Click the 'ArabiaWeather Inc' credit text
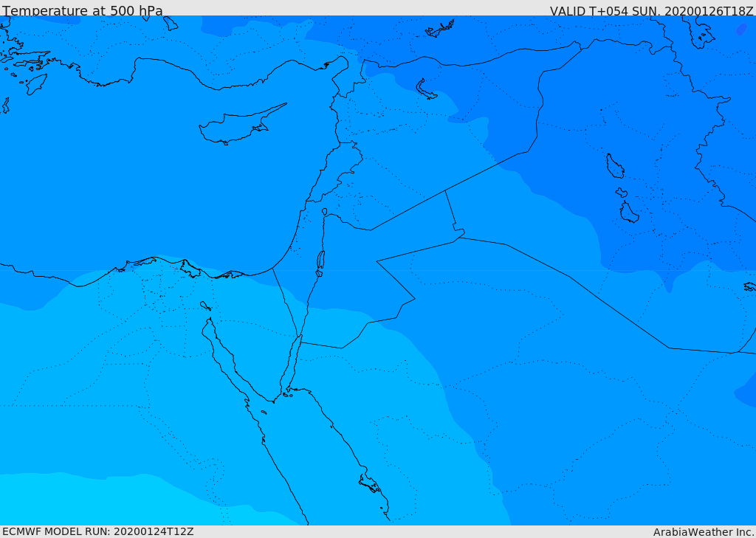Screen dimensions: 756x538 pos(703,532)
